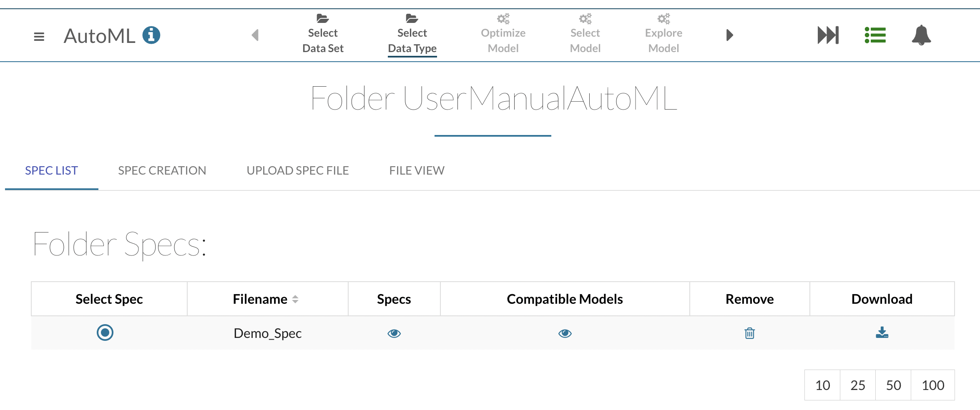Click the left arrow workflow navigator
980x410 pixels.
click(255, 35)
